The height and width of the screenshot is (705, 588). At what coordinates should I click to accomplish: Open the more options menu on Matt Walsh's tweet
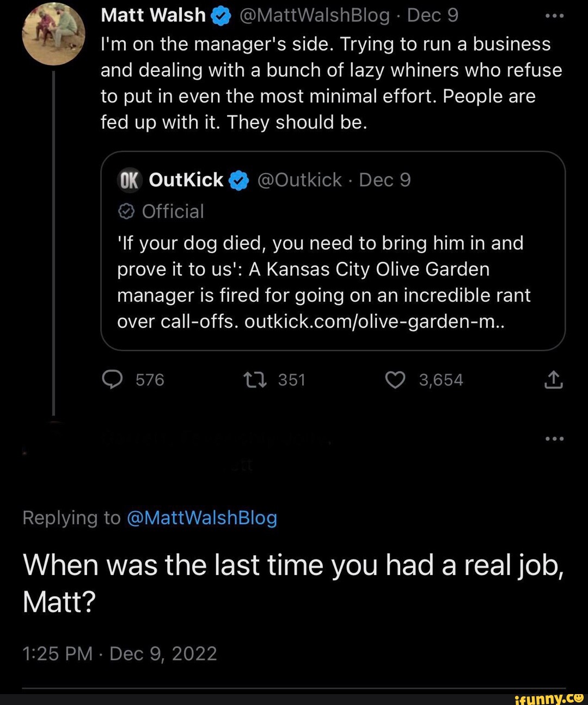click(554, 16)
